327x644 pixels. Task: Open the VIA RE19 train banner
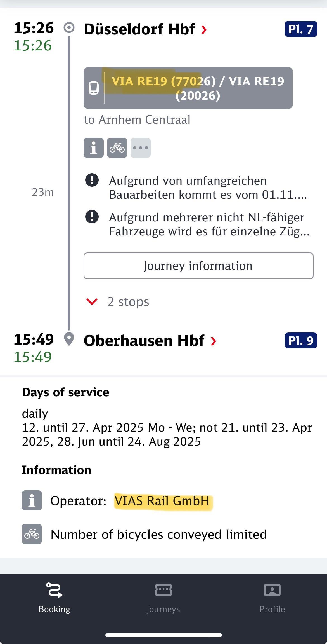188,88
